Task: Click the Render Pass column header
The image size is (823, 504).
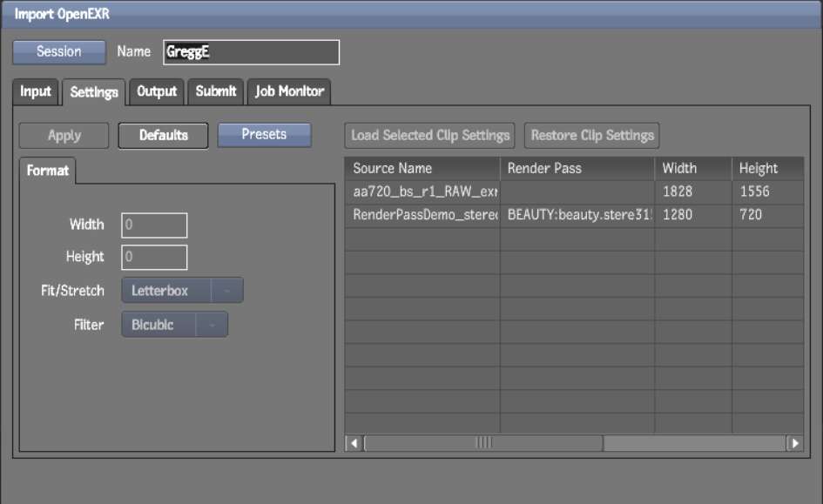Action: point(576,169)
